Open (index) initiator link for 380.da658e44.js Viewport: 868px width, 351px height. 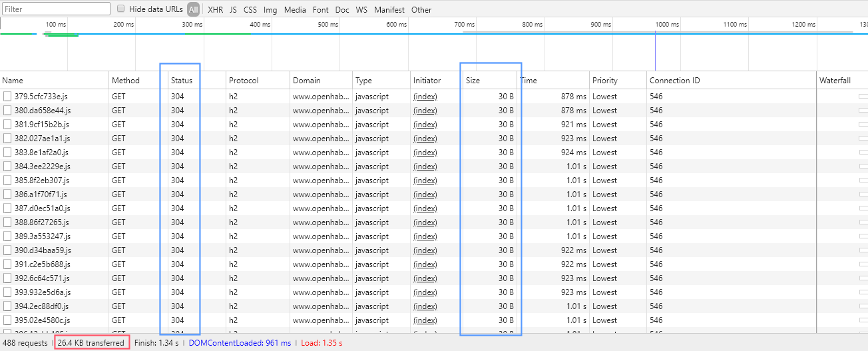click(425, 111)
